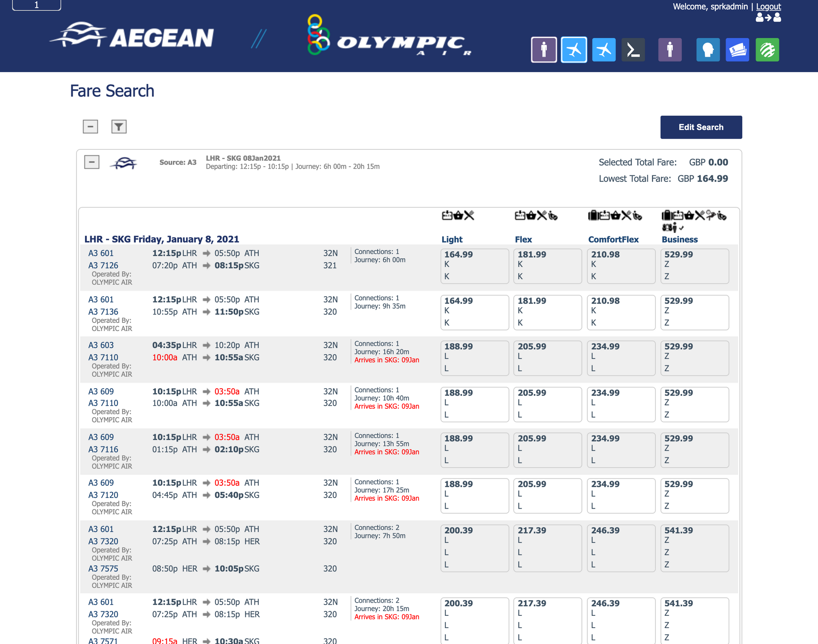Click the Logout link
The height and width of the screenshot is (644, 818).
tap(768, 7)
